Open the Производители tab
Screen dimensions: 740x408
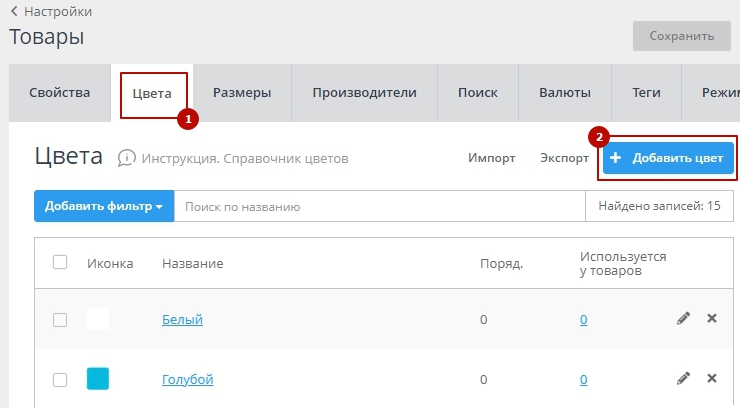(x=364, y=93)
